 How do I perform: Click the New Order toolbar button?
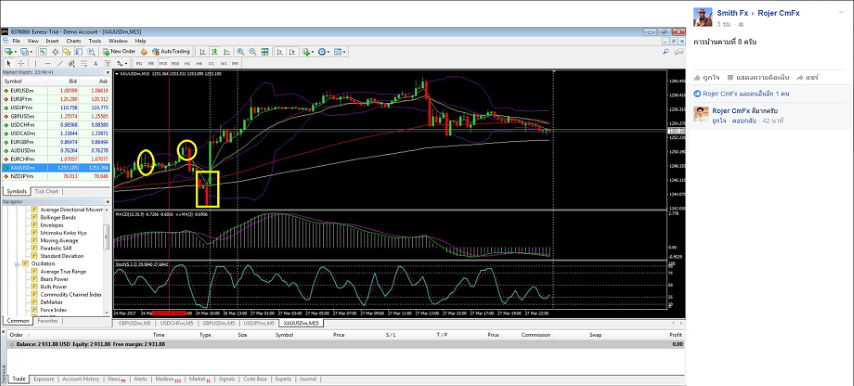[119, 52]
